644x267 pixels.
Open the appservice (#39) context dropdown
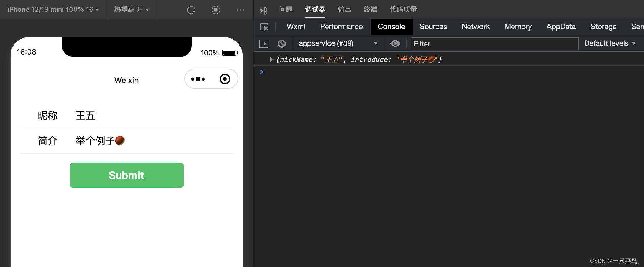pyautogui.click(x=338, y=43)
